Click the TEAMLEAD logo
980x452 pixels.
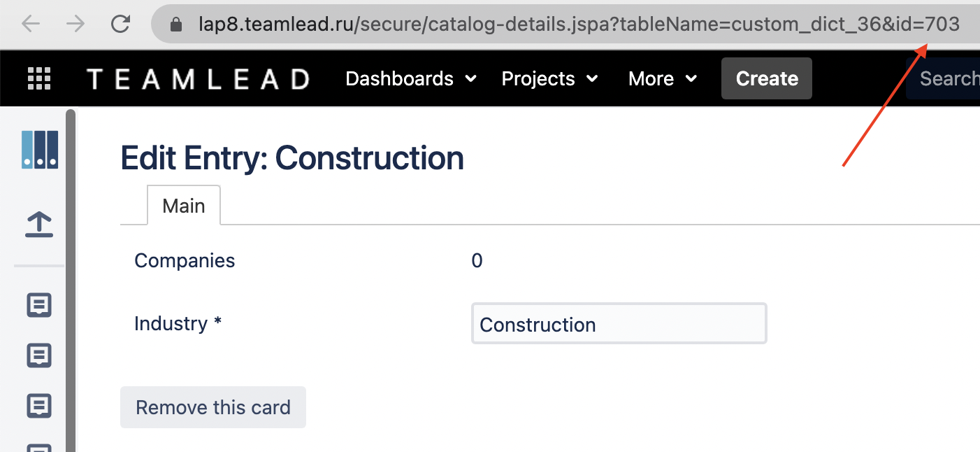[x=198, y=78]
